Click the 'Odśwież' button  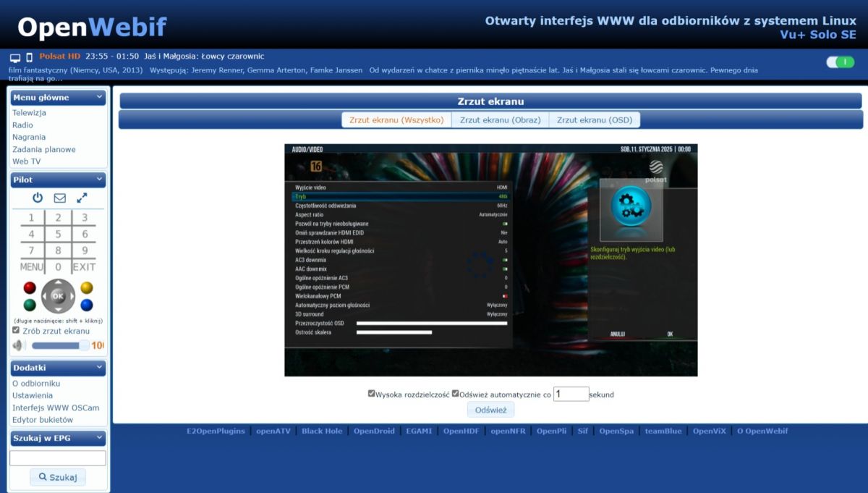[x=490, y=410]
